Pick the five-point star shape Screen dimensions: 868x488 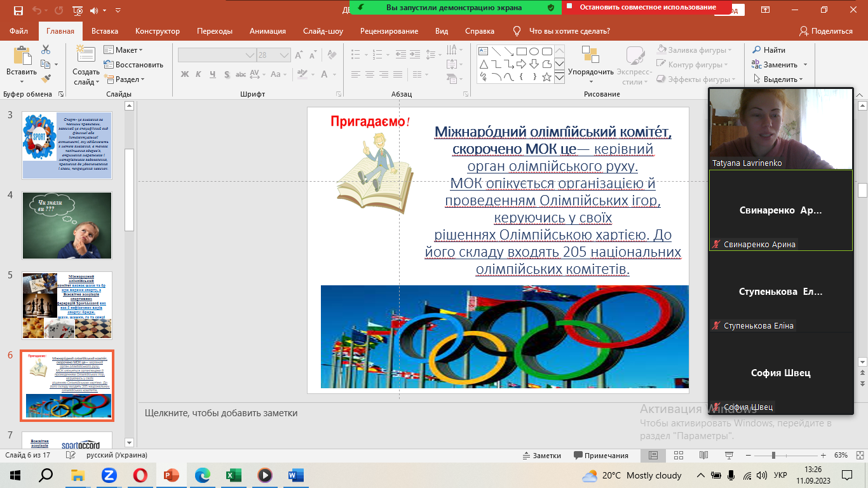[546, 77]
